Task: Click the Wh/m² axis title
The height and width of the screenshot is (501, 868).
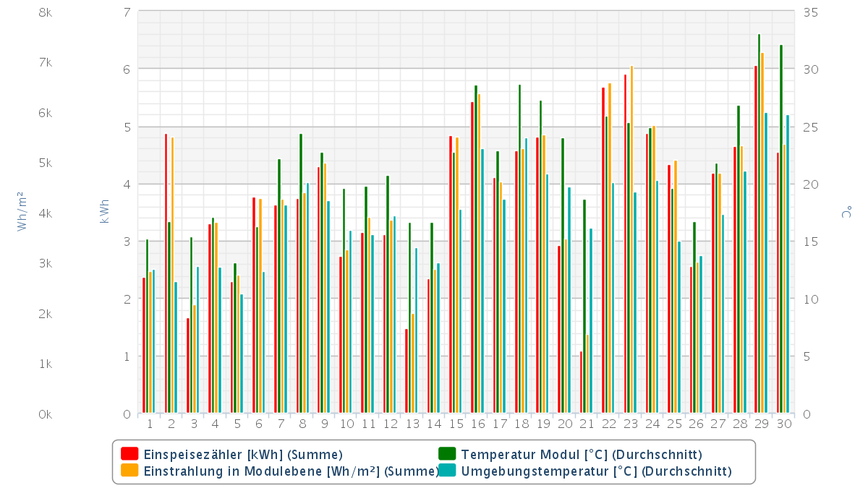Action: click(x=21, y=211)
